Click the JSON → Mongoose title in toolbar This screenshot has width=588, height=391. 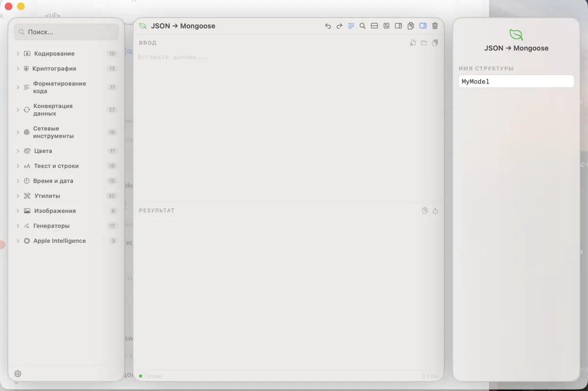pos(183,26)
